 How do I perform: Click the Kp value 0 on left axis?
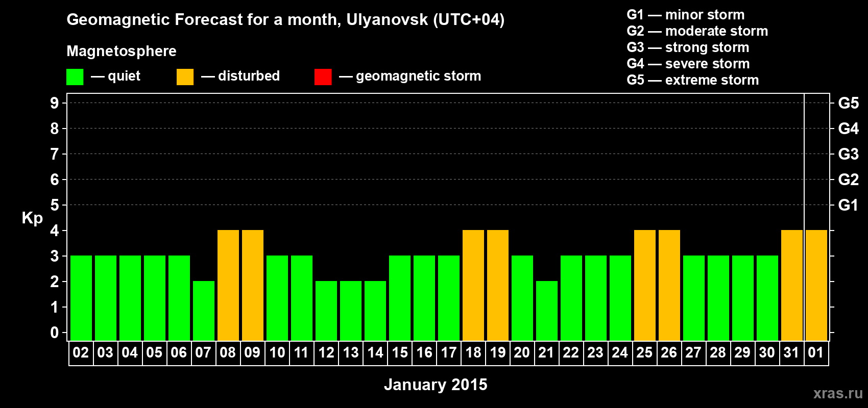tap(55, 333)
